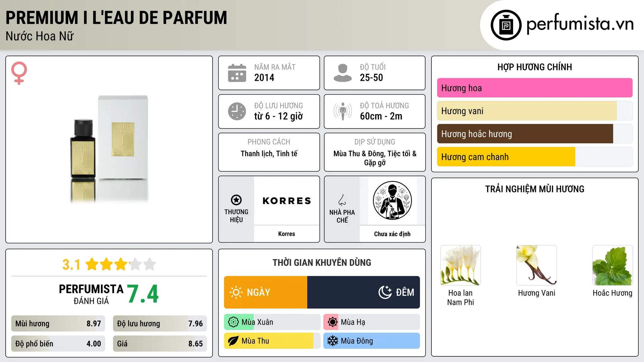Click the star badge icon above Thương hiệu
644x362 pixels.
[236, 200]
